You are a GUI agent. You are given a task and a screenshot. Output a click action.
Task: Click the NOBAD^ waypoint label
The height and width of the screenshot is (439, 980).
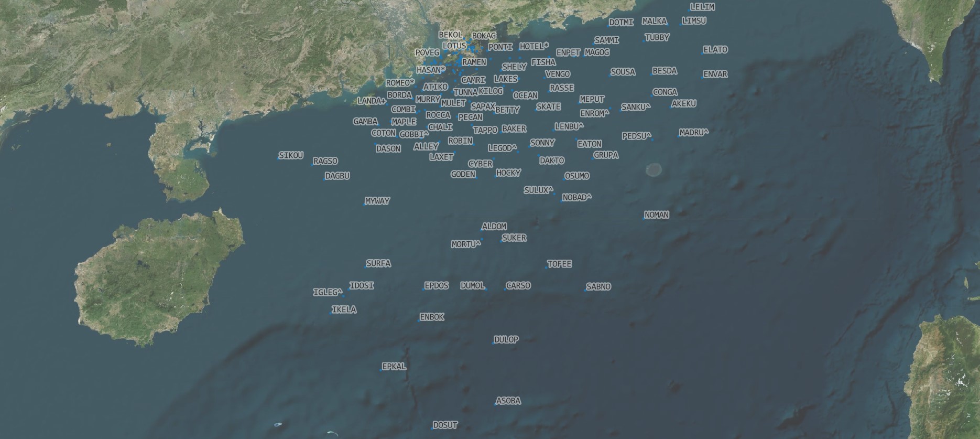point(577,198)
